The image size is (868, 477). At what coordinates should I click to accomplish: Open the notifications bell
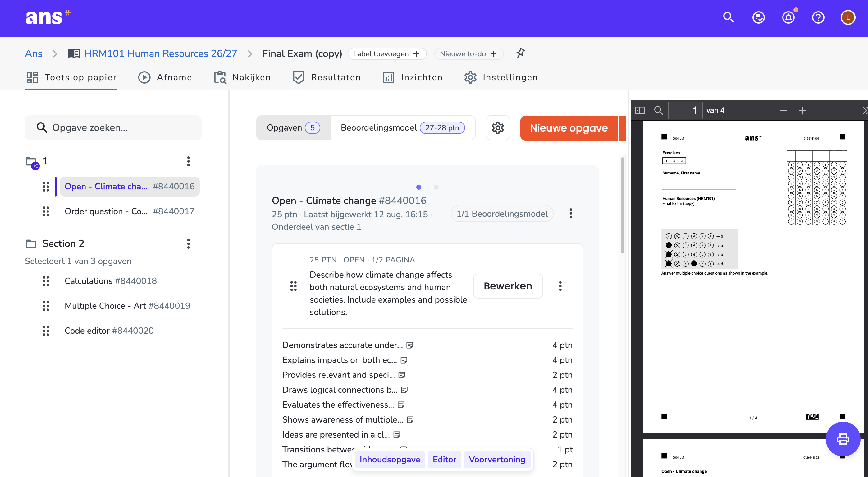point(788,17)
